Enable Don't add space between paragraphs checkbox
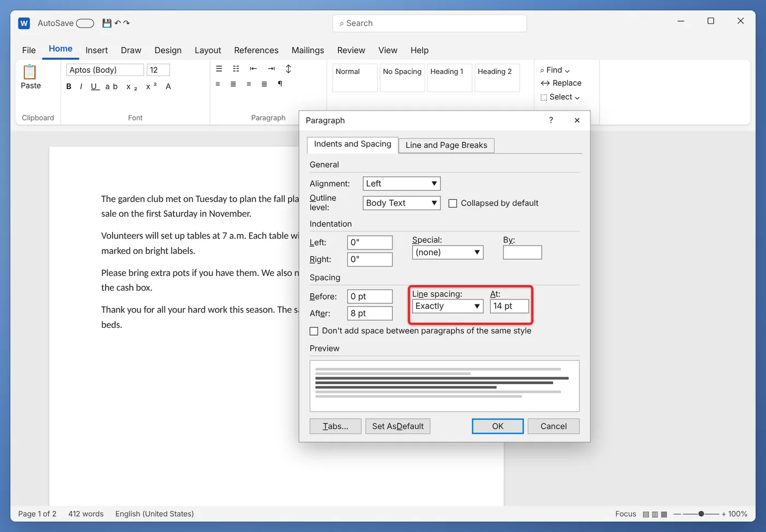This screenshot has height=532, width=766. pos(314,331)
